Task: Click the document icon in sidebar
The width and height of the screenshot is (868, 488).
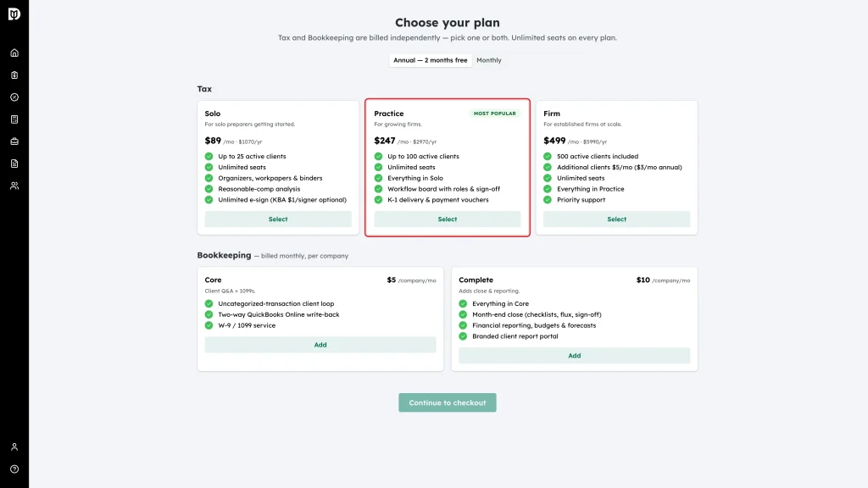Action: (14, 164)
